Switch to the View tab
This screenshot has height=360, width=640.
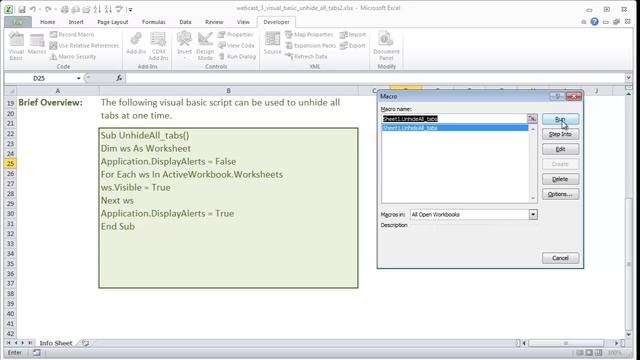[x=243, y=22]
